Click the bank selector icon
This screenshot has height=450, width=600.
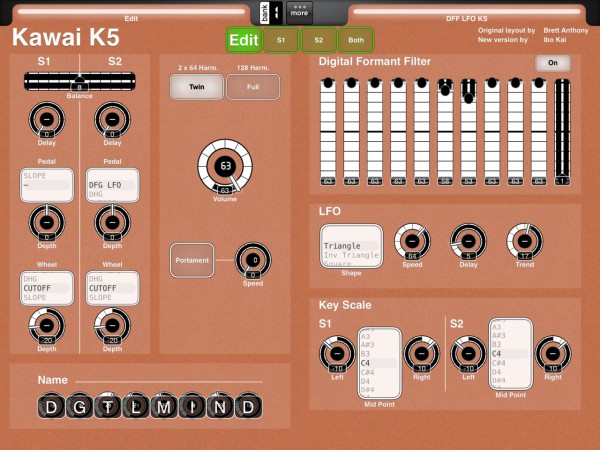272,13
